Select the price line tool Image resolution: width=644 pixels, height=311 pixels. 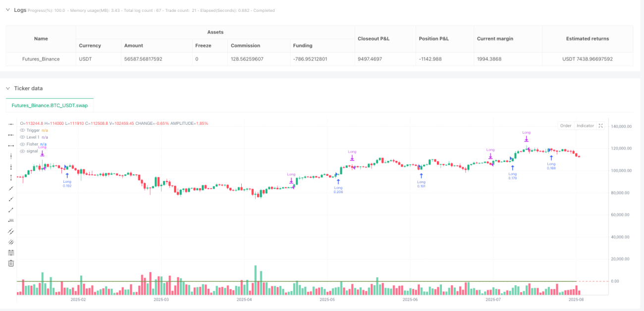tap(11, 220)
